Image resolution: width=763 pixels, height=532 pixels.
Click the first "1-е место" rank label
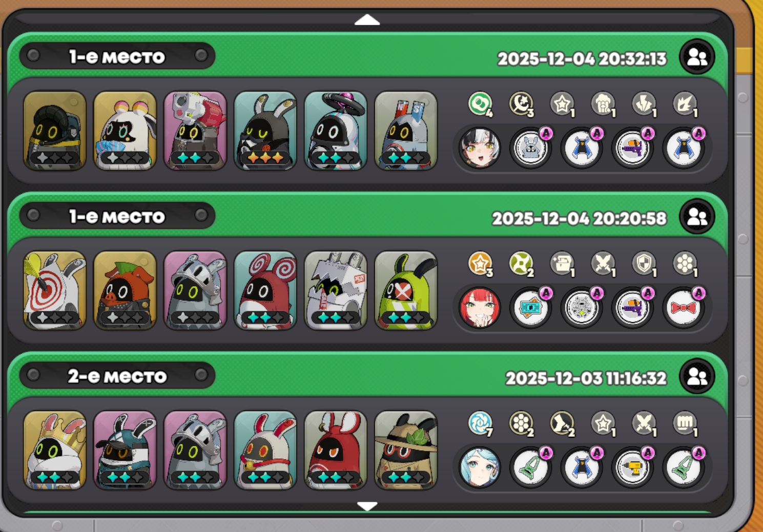tap(117, 56)
